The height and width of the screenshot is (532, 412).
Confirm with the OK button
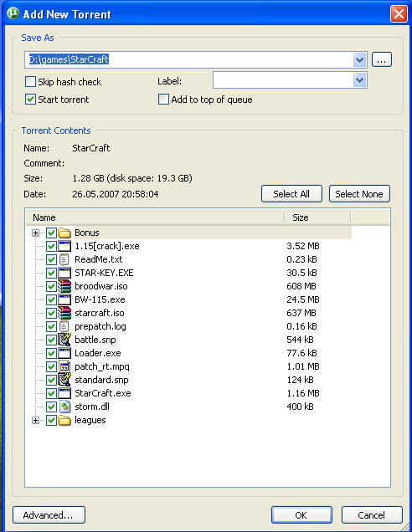[x=301, y=515]
